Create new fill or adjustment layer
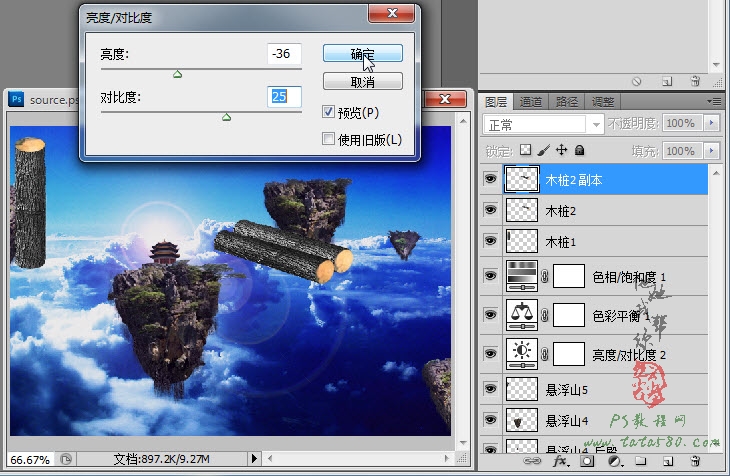Screen dimensions: 730x476 [x=615, y=461]
